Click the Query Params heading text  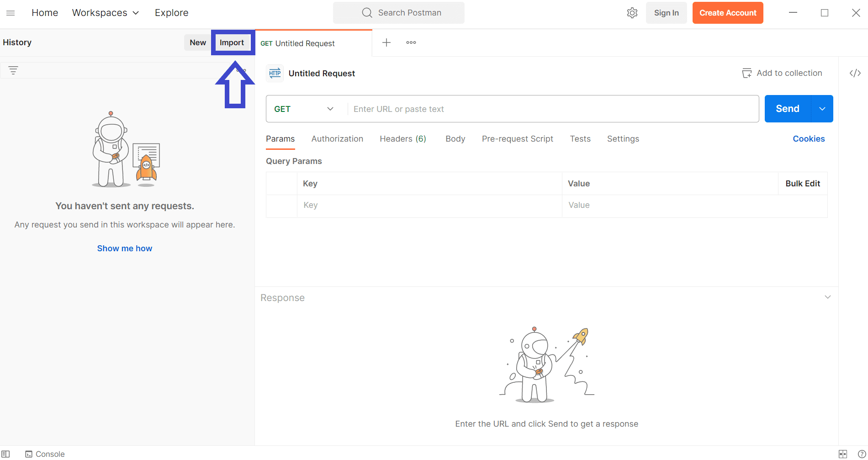click(294, 161)
